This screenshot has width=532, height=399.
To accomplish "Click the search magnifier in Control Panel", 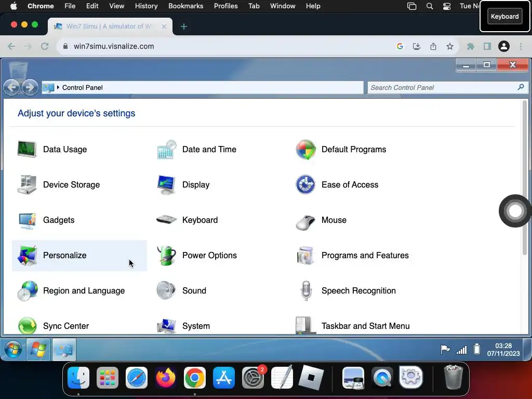I will (x=521, y=87).
